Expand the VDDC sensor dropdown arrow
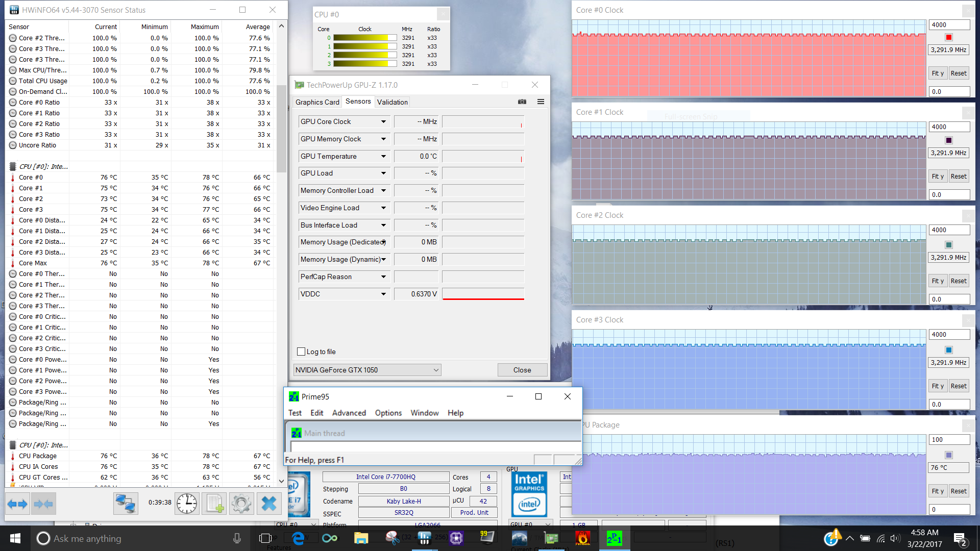 pyautogui.click(x=383, y=294)
